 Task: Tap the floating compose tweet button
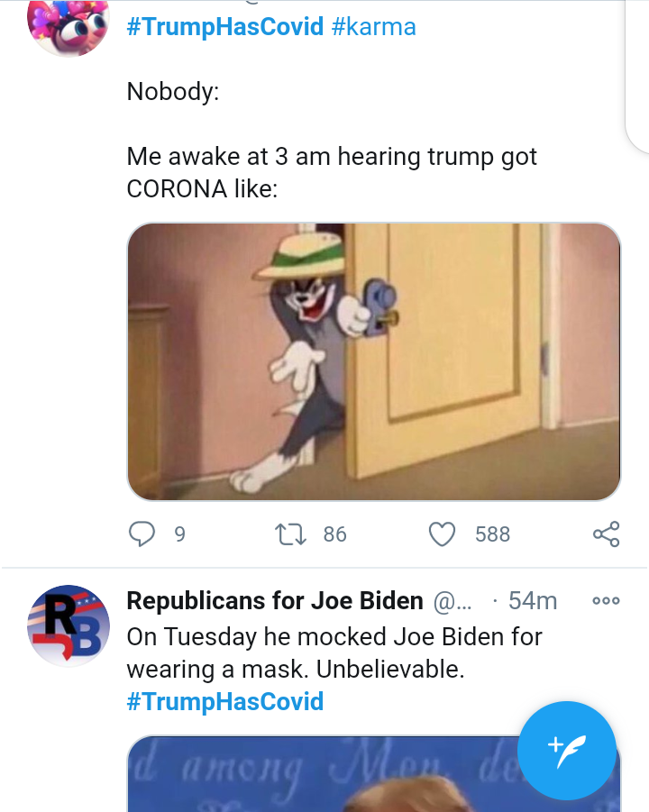[567, 751]
